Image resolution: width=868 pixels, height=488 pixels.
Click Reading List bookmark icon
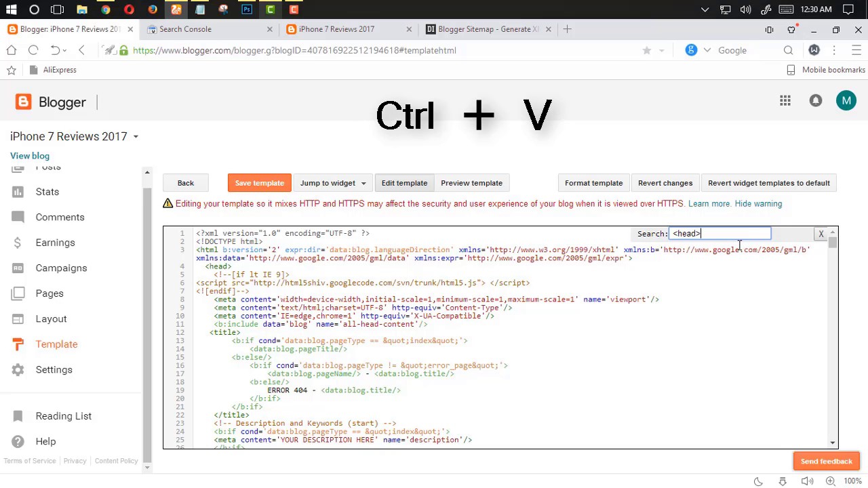tap(18, 416)
